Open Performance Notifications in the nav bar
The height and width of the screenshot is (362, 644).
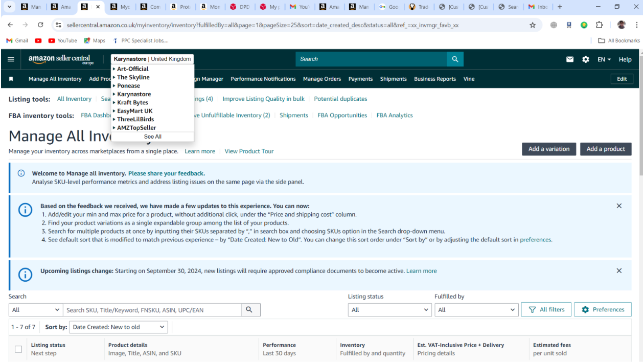(x=263, y=79)
